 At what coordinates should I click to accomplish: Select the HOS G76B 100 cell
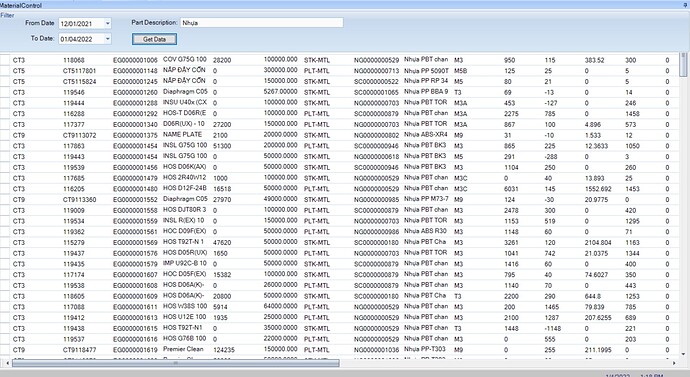coord(185,338)
